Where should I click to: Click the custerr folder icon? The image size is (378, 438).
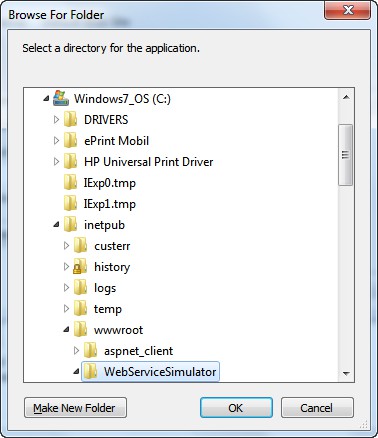81,246
